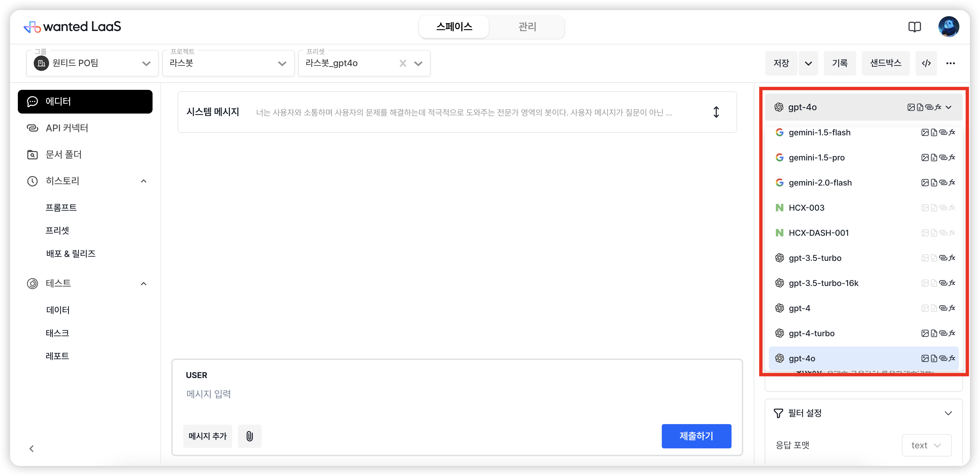This screenshot has width=980, height=476.
Task: Select the highlighted gpt-4o list item
Action: (x=864, y=359)
